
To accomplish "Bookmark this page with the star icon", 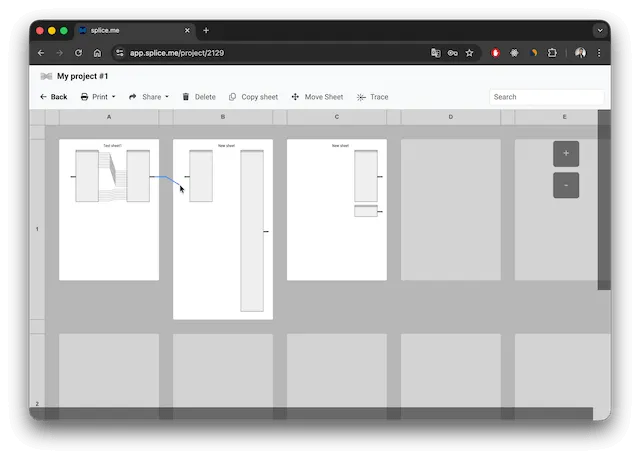I will 469,53.
